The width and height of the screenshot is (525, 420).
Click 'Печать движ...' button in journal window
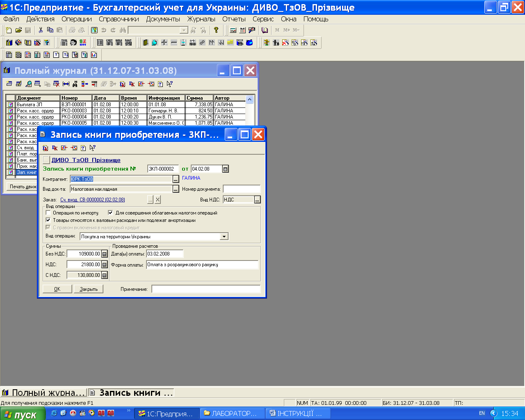point(23,187)
